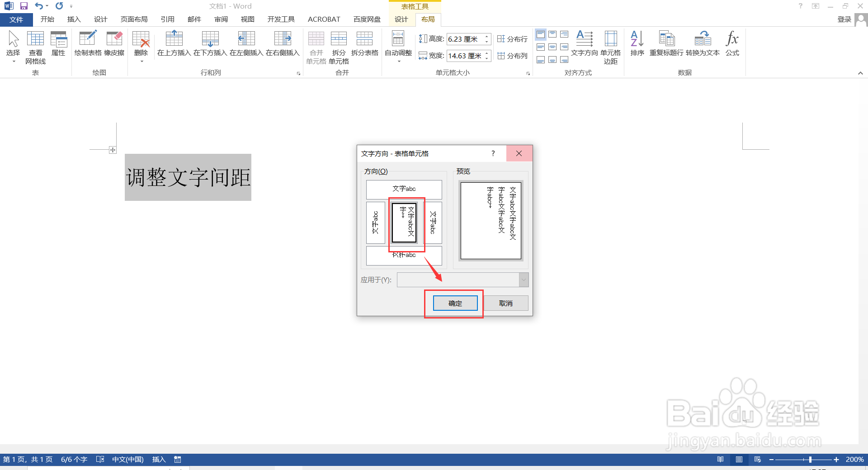
Task: Align cell text center right
Action: (x=564, y=47)
